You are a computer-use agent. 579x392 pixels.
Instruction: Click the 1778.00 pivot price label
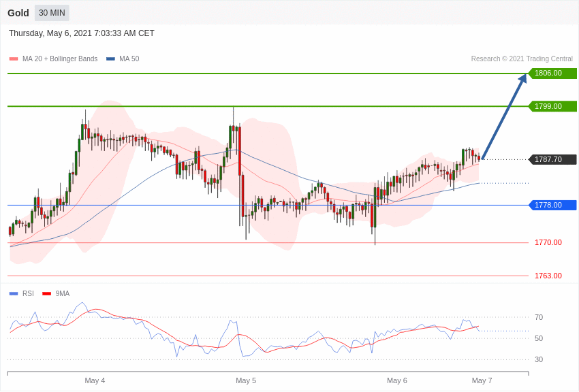[x=553, y=205]
